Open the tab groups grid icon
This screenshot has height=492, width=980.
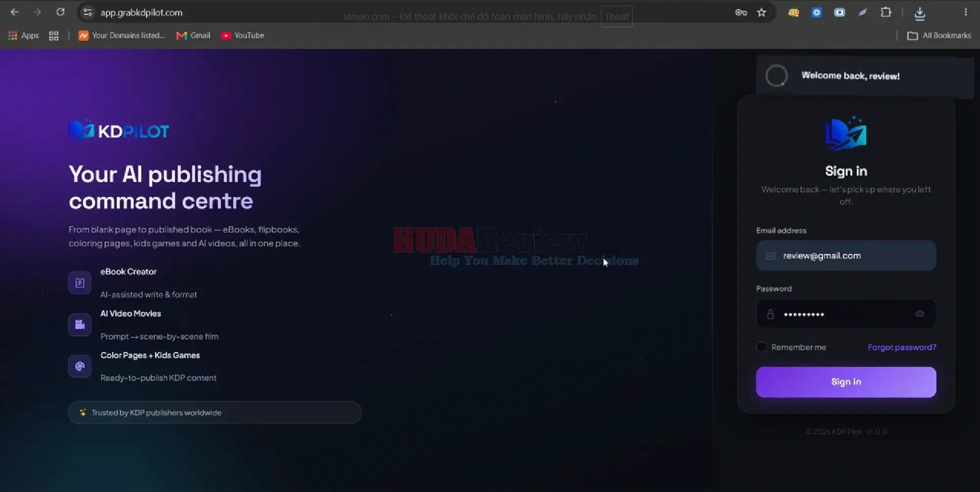pyautogui.click(x=54, y=35)
